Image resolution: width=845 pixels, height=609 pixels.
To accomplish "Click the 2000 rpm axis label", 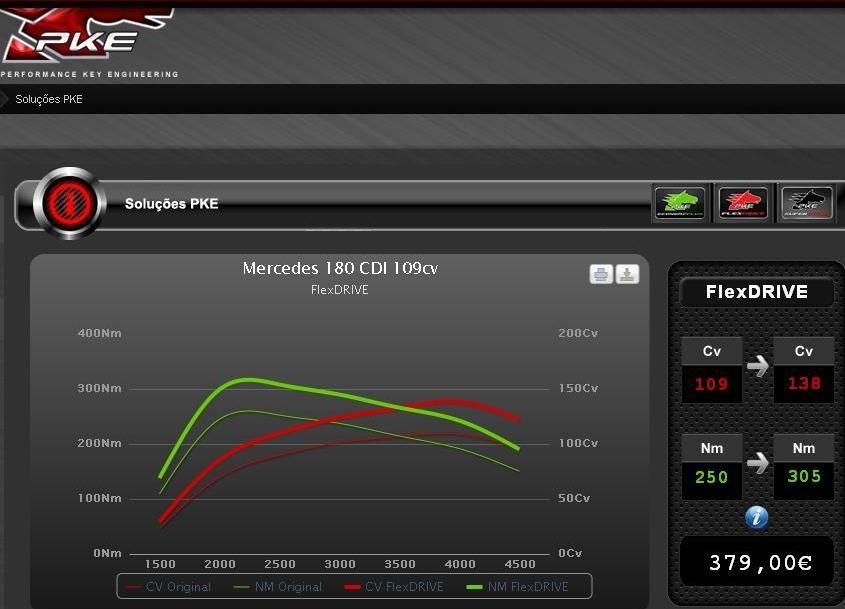I will 220,564.
